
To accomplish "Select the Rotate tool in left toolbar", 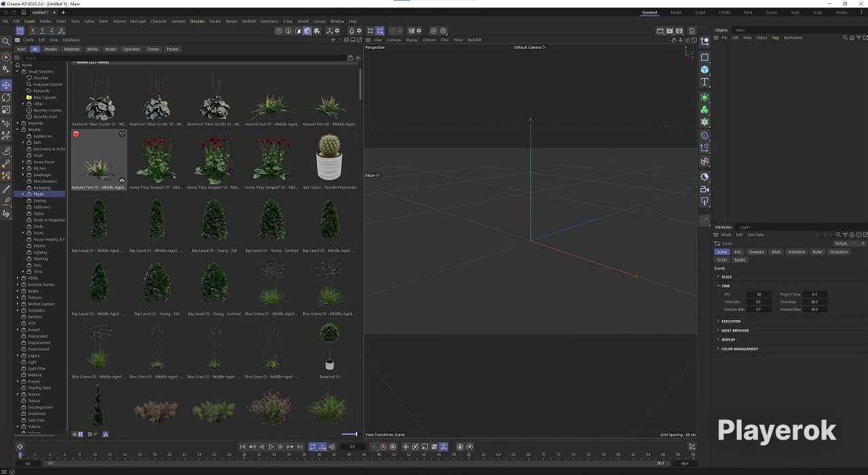I will pos(6,97).
